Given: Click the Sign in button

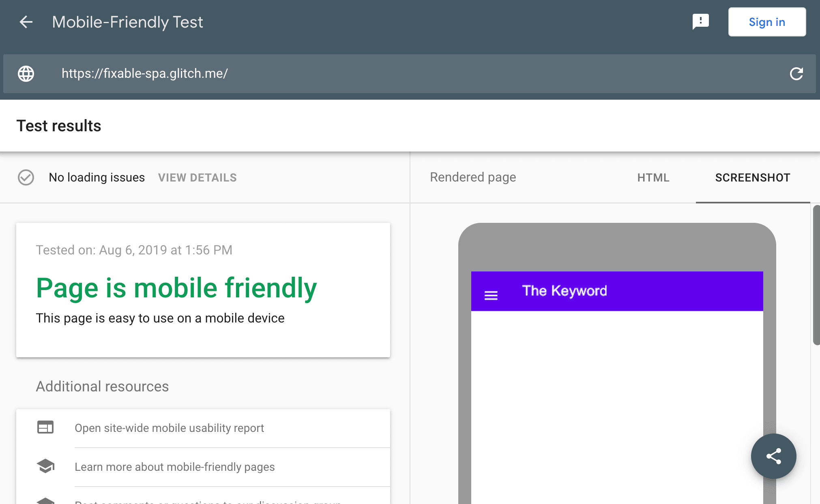Looking at the screenshot, I should pyautogui.click(x=767, y=21).
